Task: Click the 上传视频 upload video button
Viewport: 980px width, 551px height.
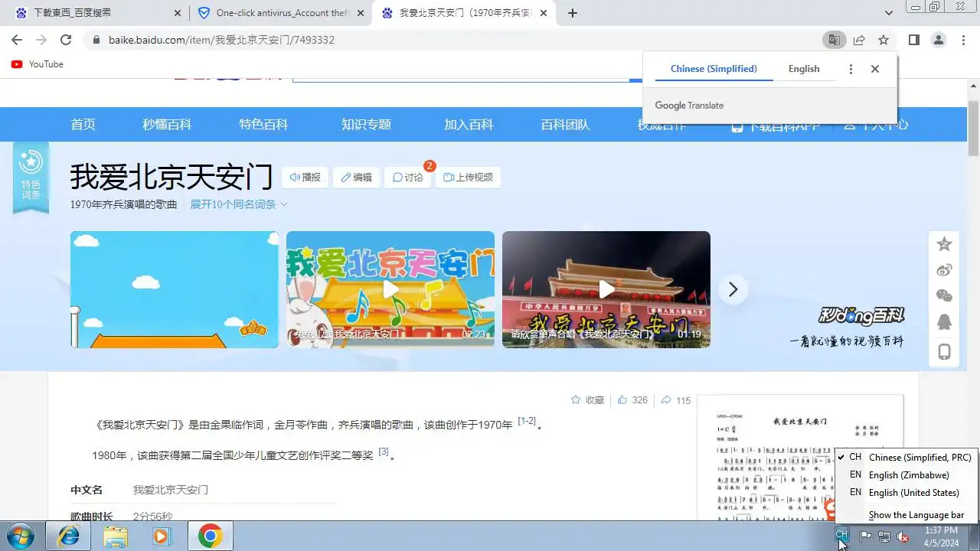Action: click(x=469, y=178)
